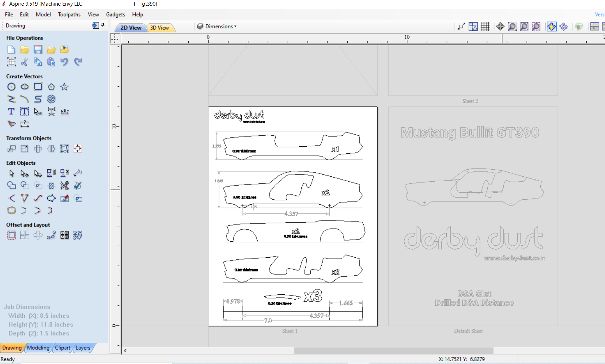The height and width of the screenshot is (364, 605).
Task: Select the Draw Polyline tool
Action: click(11, 99)
